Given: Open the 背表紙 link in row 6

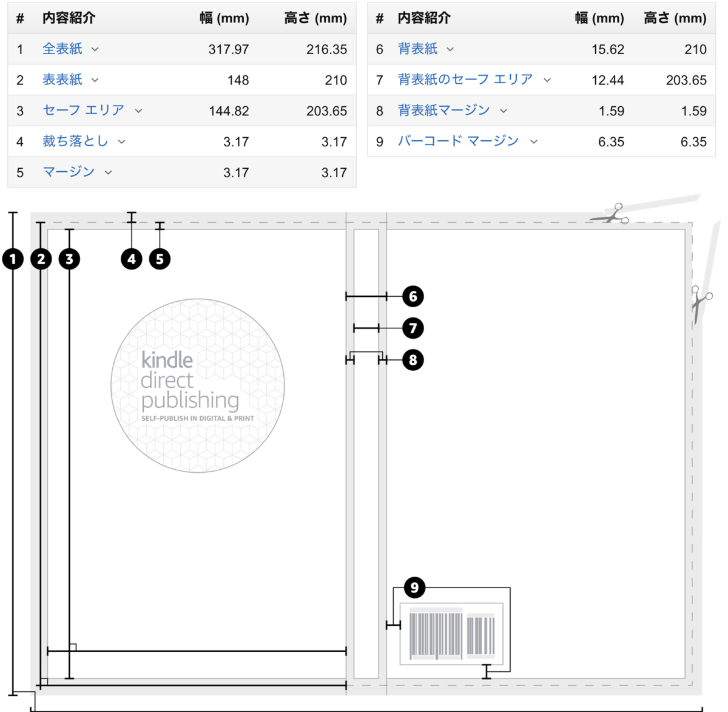Looking at the screenshot, I should tap(417, 49).
